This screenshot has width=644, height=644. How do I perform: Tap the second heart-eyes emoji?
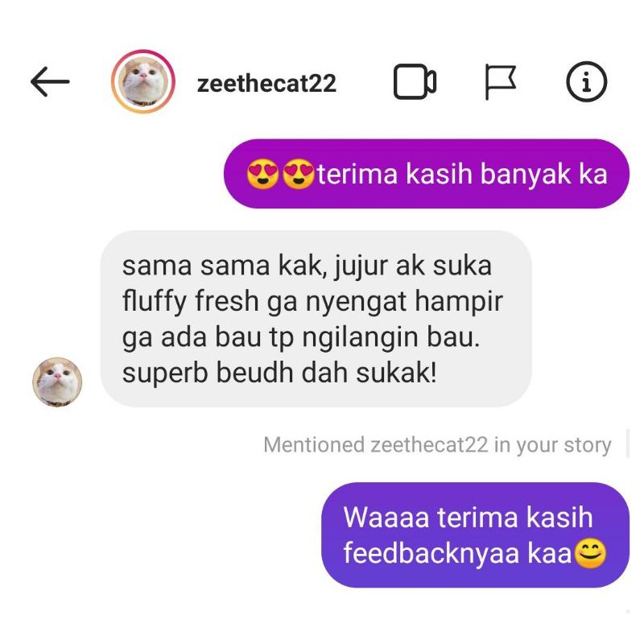click(299, 174)
